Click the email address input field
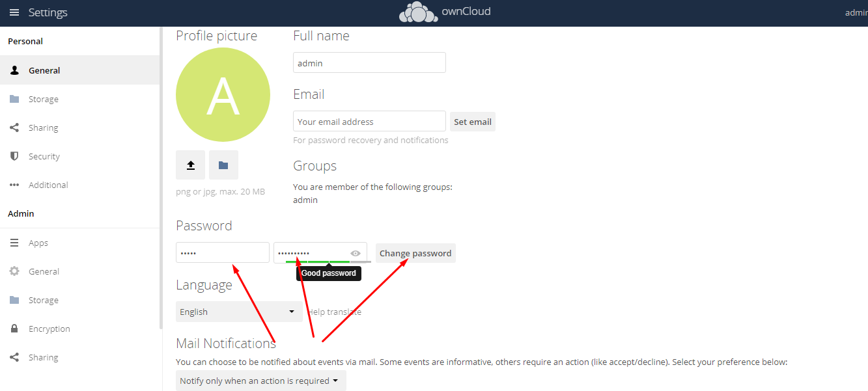The width and height of the screenshot is (868, 391). [x=369, y=122]
